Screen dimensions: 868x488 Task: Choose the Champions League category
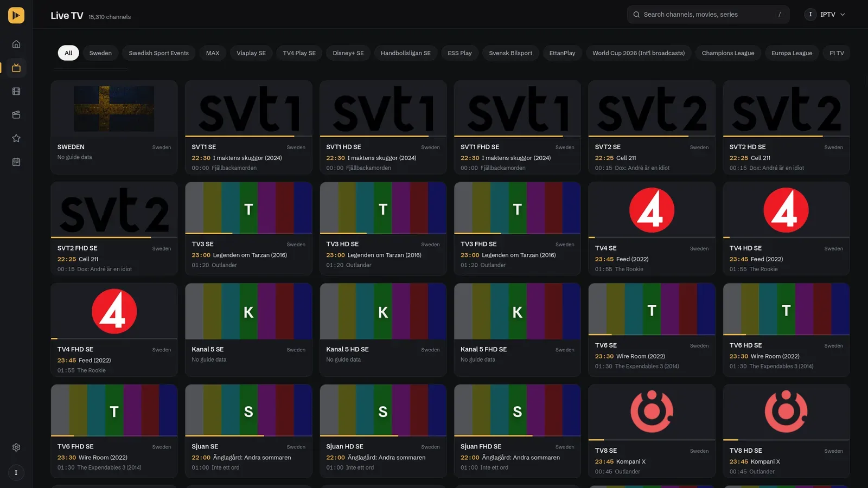[728, 53]
